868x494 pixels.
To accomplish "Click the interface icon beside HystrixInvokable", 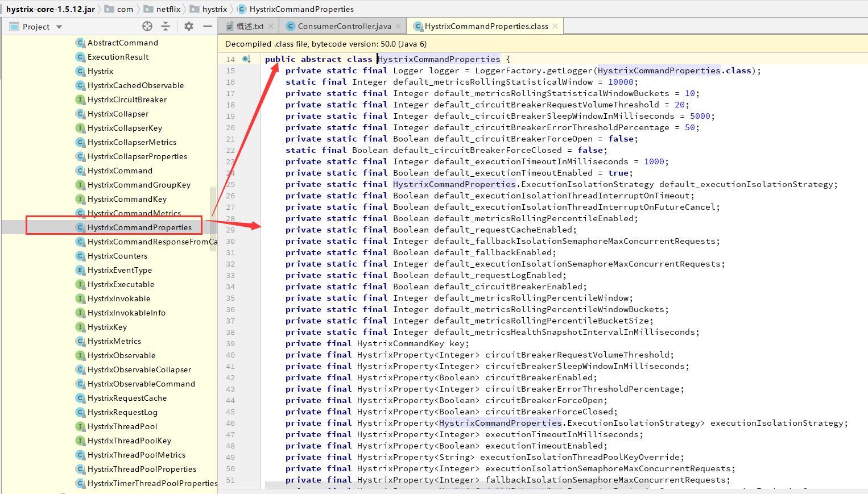I will (x=80, y=298).
